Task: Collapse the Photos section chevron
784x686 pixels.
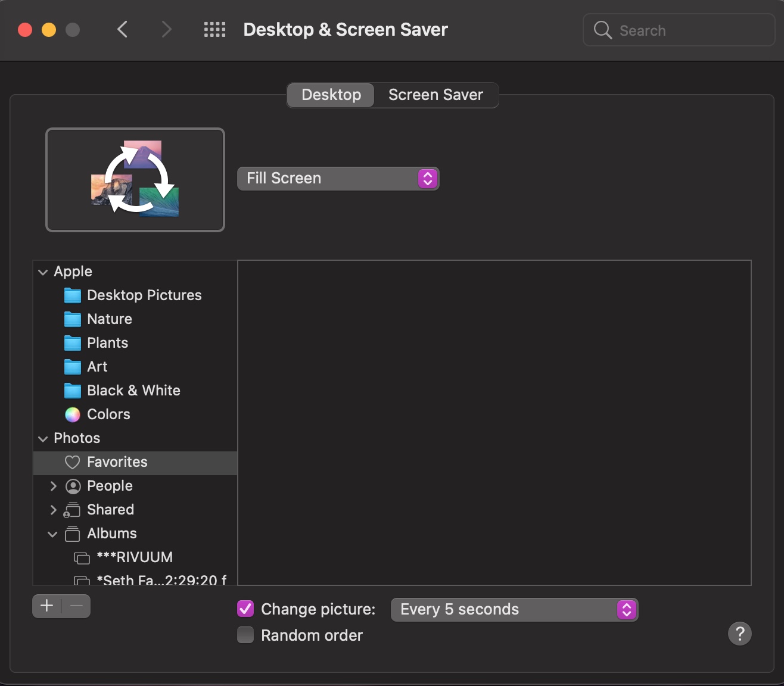Action: [43, 439]
